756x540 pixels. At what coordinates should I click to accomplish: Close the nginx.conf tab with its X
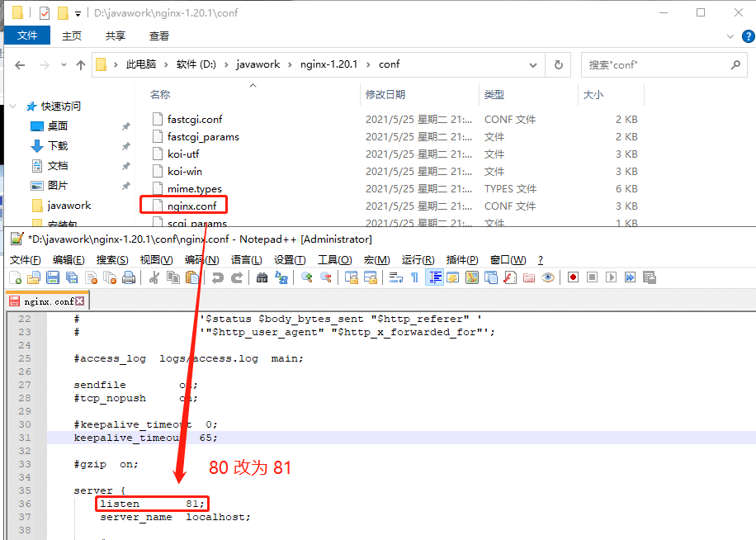[80, 301]
